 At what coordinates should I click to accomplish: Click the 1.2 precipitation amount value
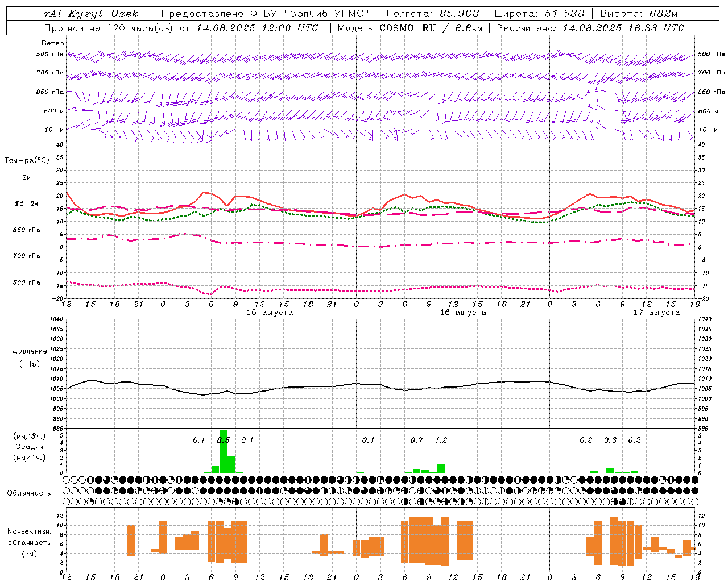[x=441, y=440]
